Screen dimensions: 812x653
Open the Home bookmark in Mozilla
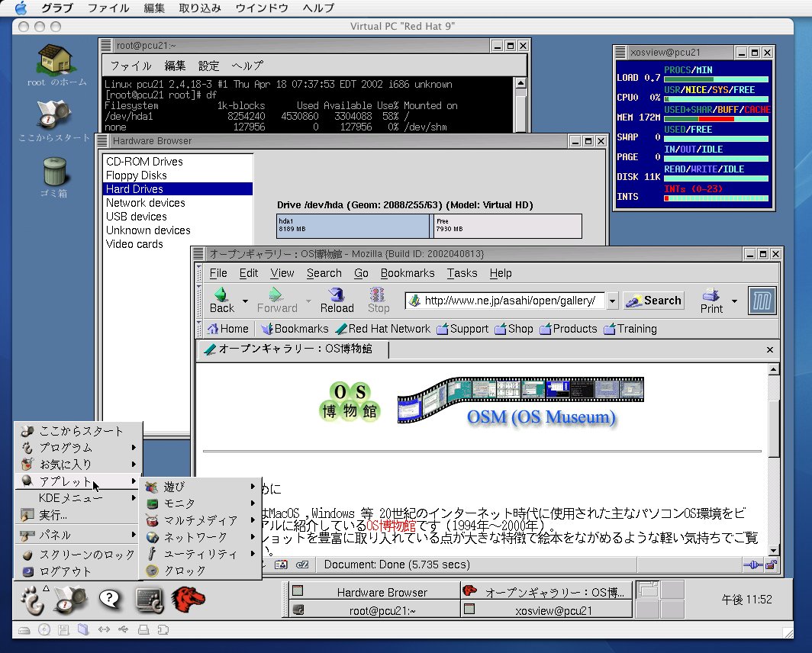[x=228, y=329]
